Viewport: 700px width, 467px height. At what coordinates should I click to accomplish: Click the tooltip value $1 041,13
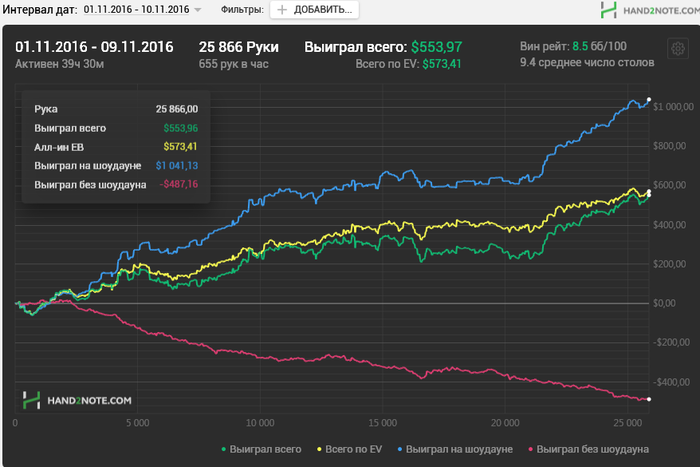point(177,166)
